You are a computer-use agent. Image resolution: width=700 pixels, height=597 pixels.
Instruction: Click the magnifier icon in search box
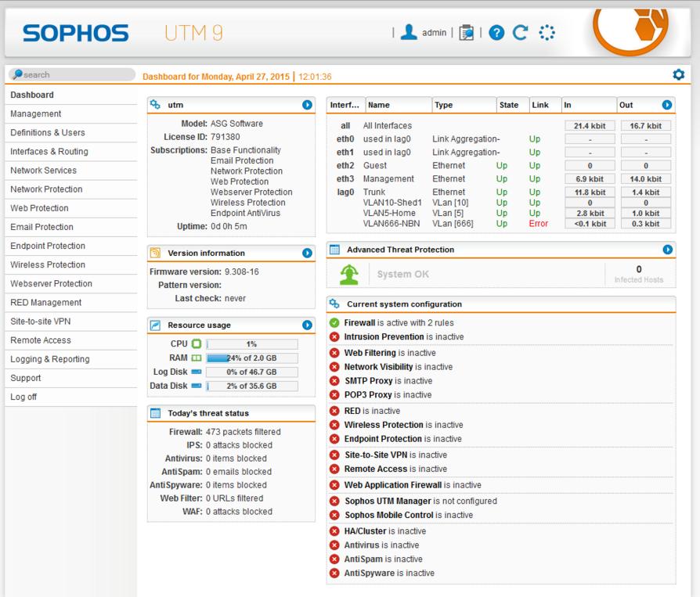tap(17, 74)
